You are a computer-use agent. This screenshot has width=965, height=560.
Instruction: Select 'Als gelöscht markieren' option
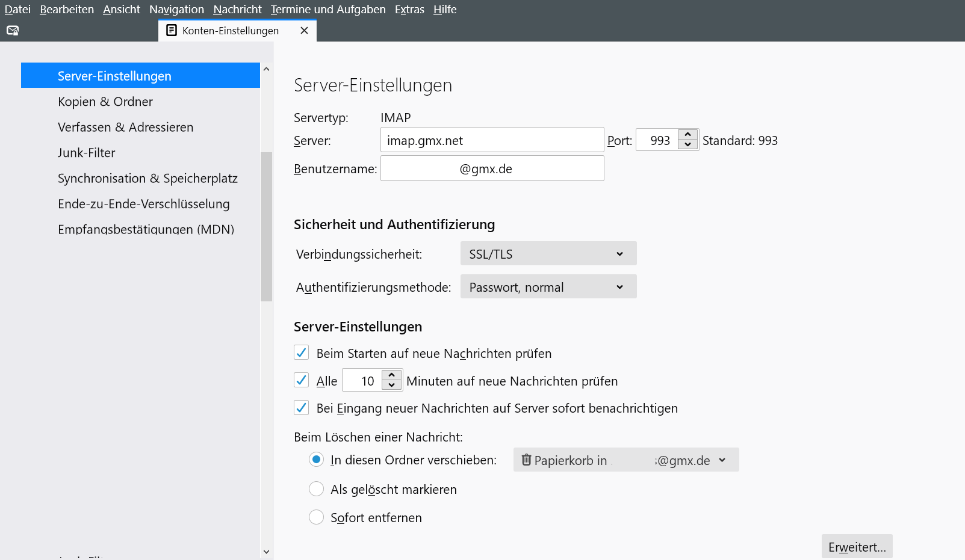317,489
